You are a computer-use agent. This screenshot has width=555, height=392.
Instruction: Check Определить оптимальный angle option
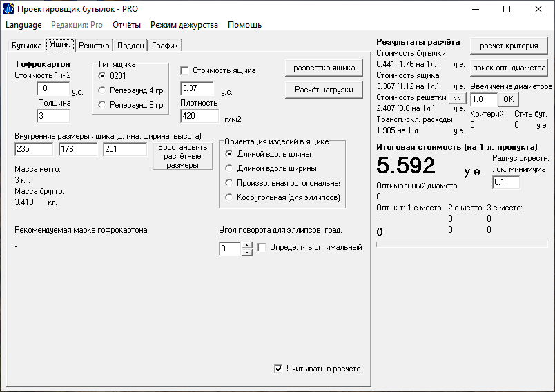point(262,247)
